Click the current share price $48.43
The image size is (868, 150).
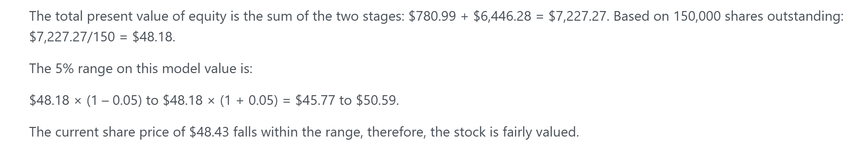pyautogui.click(x=209, y=132)
